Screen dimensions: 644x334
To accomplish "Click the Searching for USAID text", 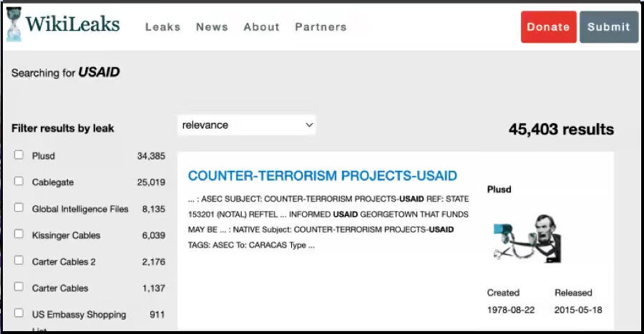I will click(x=66, y=73).
